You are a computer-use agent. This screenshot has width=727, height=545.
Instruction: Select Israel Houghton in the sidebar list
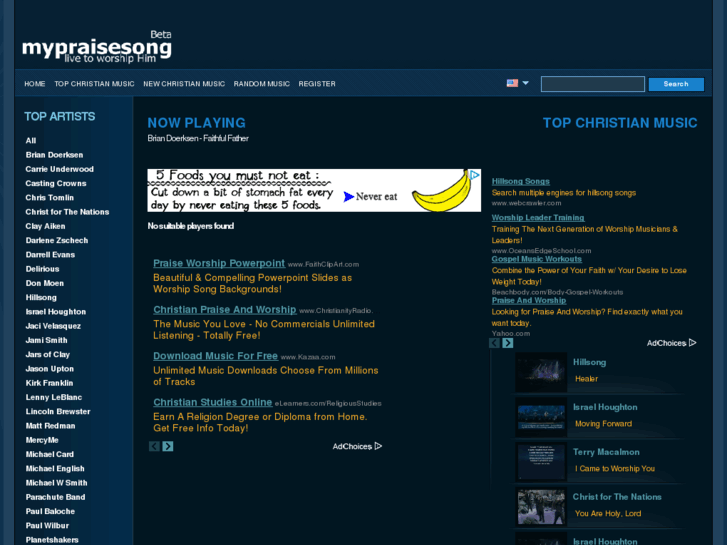pyautogui.click(x=56, y=312)
